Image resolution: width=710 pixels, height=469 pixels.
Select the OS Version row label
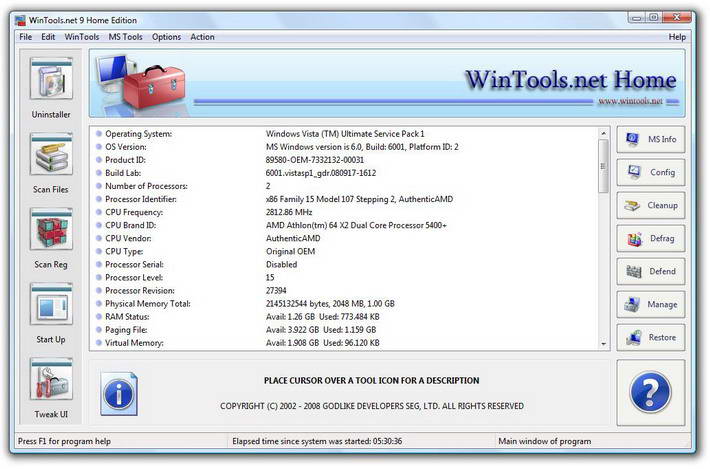coord(126,147)
